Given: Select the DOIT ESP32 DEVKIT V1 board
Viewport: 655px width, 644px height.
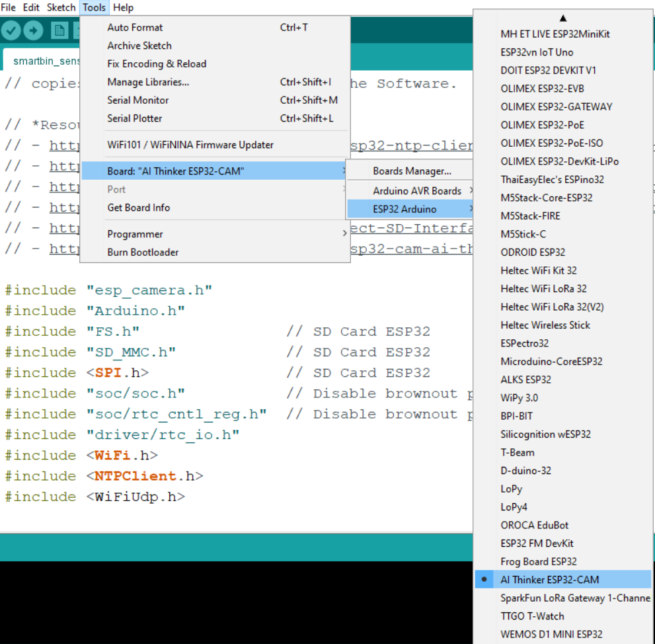Looking at the screenshot, I should click(x=562, y=70).
